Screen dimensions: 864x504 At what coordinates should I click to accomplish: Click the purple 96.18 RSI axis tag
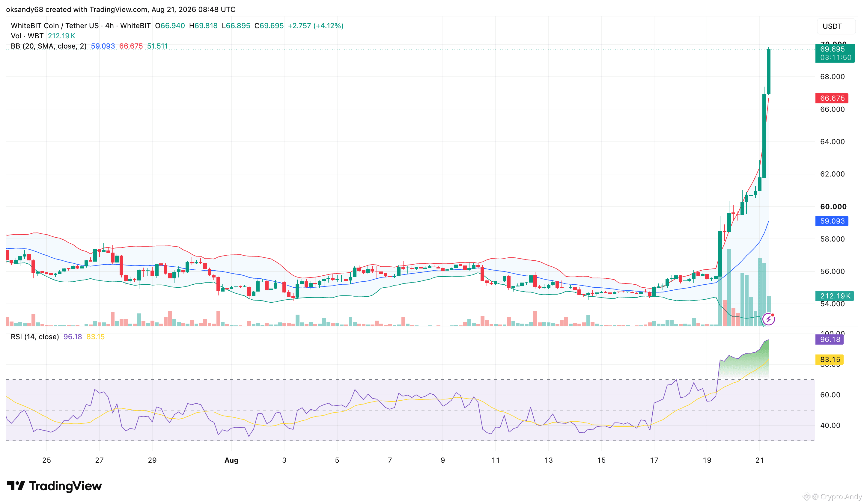[x=829, y=339]
